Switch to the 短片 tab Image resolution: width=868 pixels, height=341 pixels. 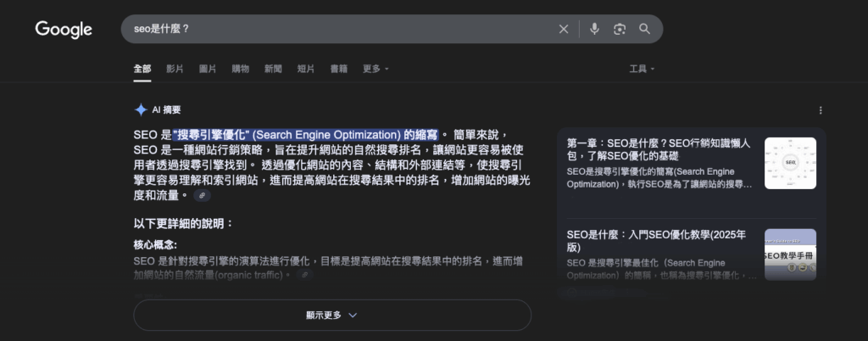click(305, 69)
